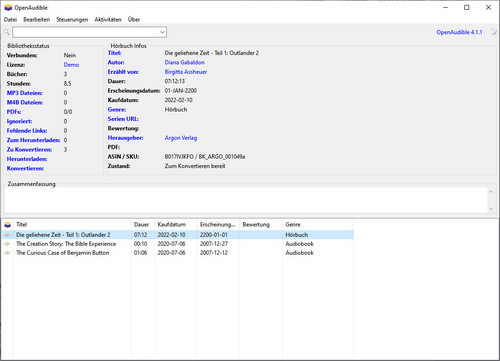The width and height of the screenshot is (500, 361).
Task: Click the Erzählt von label
Action: coord(123,72)
